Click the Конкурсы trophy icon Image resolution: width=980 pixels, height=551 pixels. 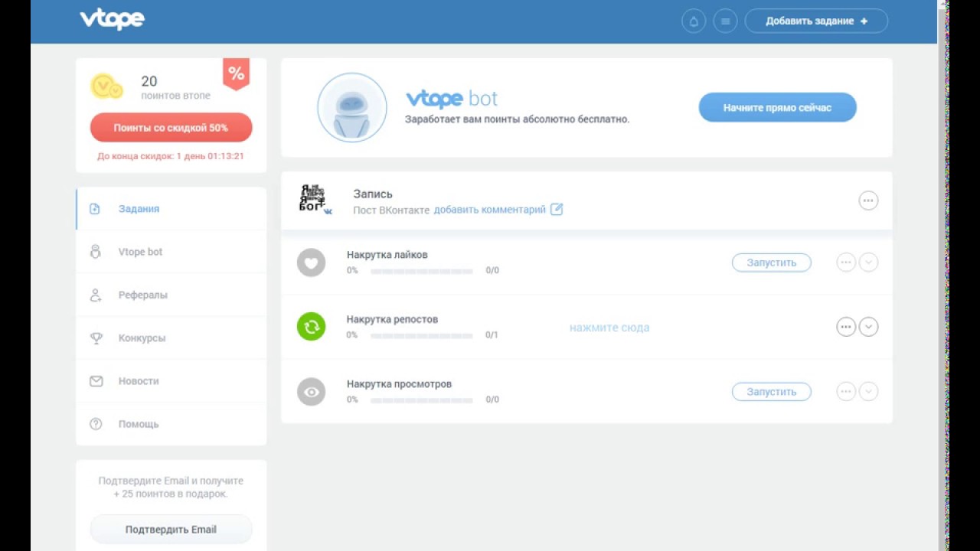(96, 337)
